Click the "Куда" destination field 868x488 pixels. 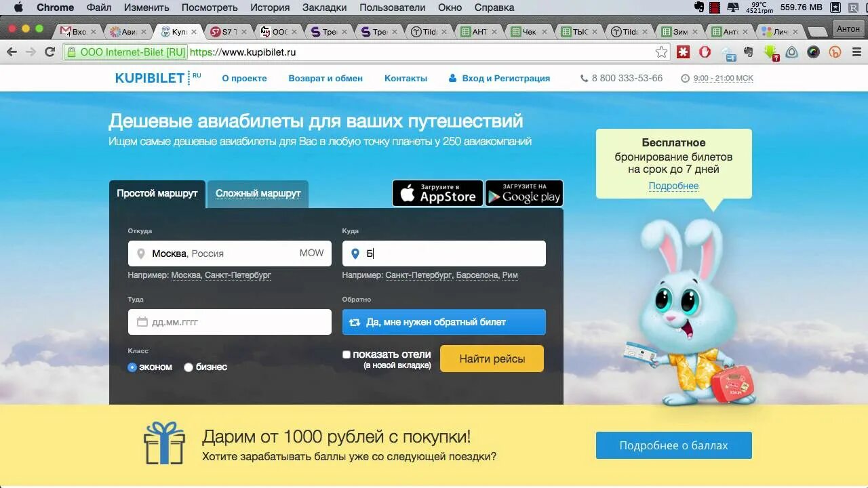(x=444, y=253)
